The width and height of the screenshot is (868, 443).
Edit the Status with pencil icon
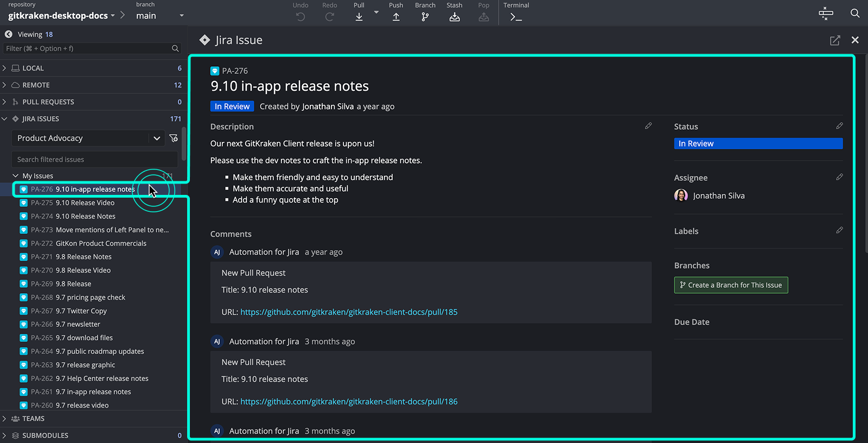[839, 126]
